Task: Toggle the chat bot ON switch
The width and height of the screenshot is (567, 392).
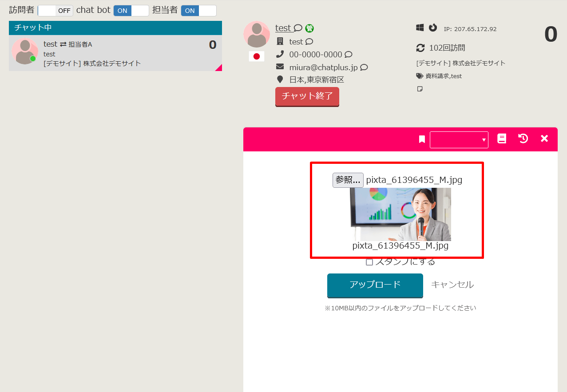Action: click(131, 11)
